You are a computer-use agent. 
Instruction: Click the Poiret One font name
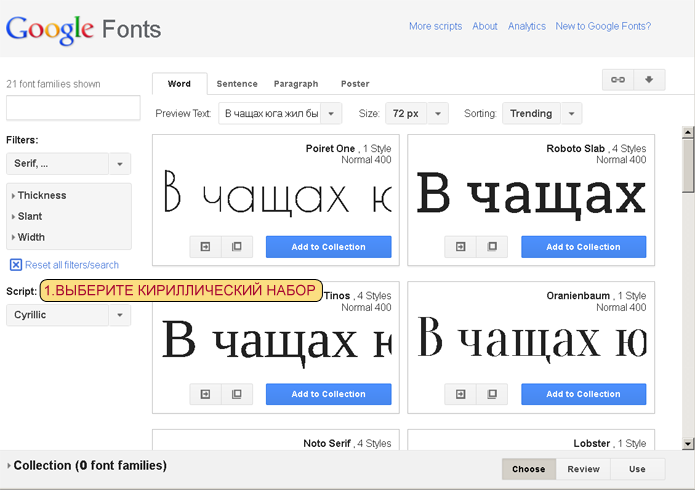pyautogui.click(x=330, y=149)
